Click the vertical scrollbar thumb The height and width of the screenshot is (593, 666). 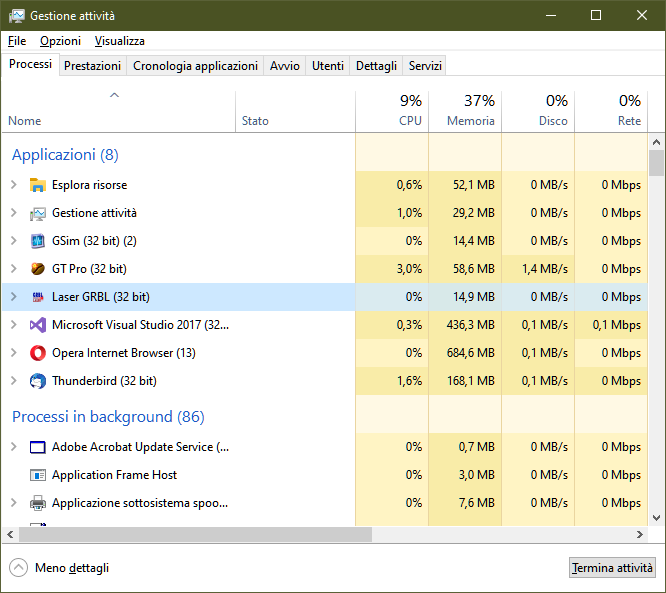click(656, 163)
